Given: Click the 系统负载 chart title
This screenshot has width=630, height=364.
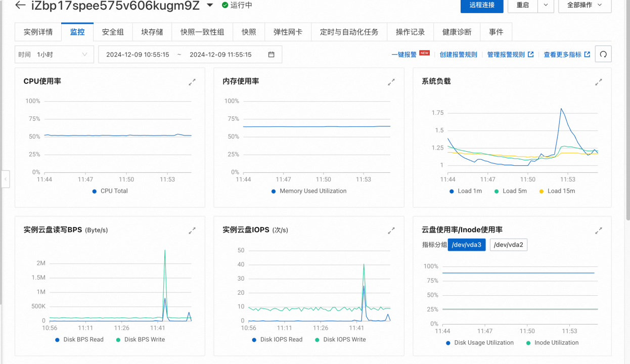Looking at the screenshot, I should pos(436,81).
